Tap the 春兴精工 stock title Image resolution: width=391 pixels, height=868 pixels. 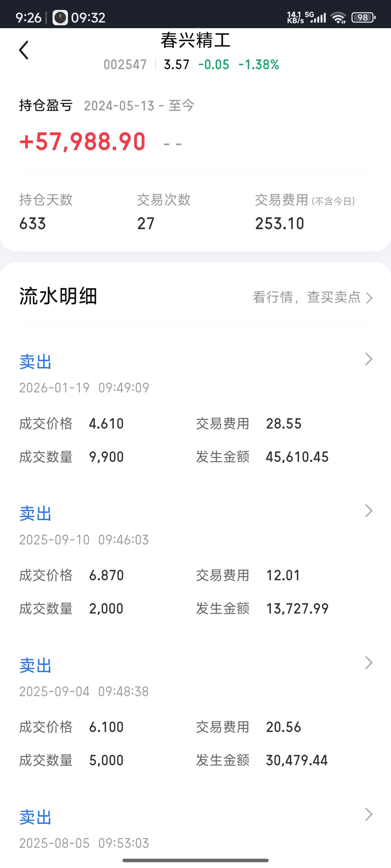click(195, 40)
